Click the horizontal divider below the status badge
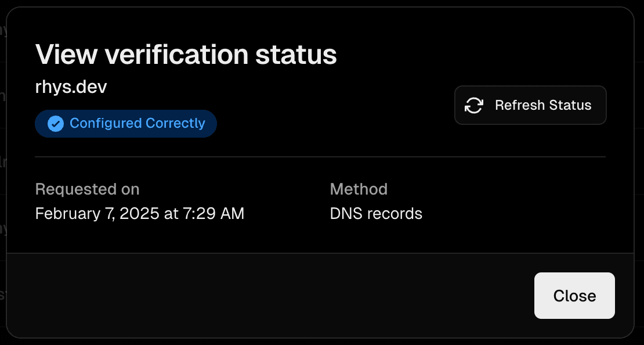Viewport: 644px width, 345px height. pos(321,156)
